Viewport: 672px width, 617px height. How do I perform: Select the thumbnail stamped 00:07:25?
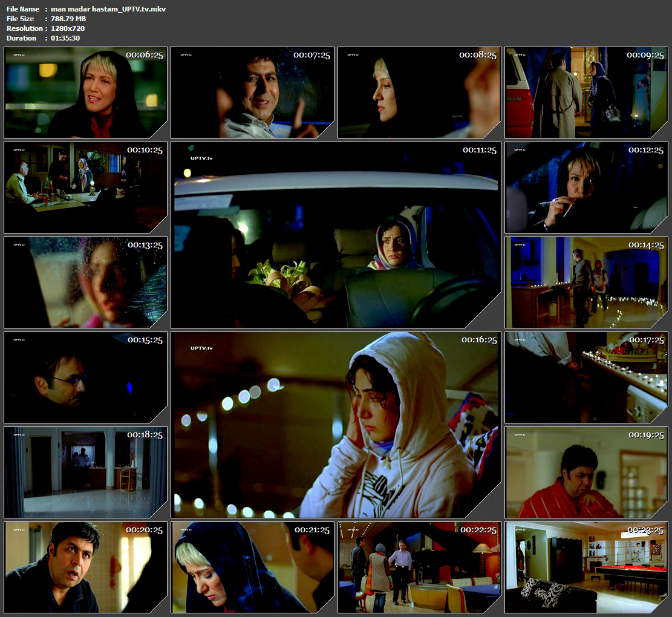[252, 93]
